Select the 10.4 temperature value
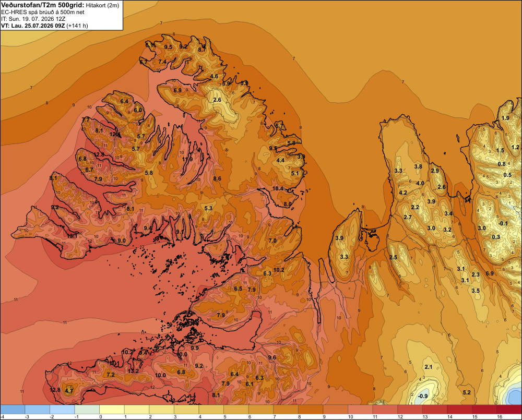Screen dimensions: 522x420 tap(278, 188)
